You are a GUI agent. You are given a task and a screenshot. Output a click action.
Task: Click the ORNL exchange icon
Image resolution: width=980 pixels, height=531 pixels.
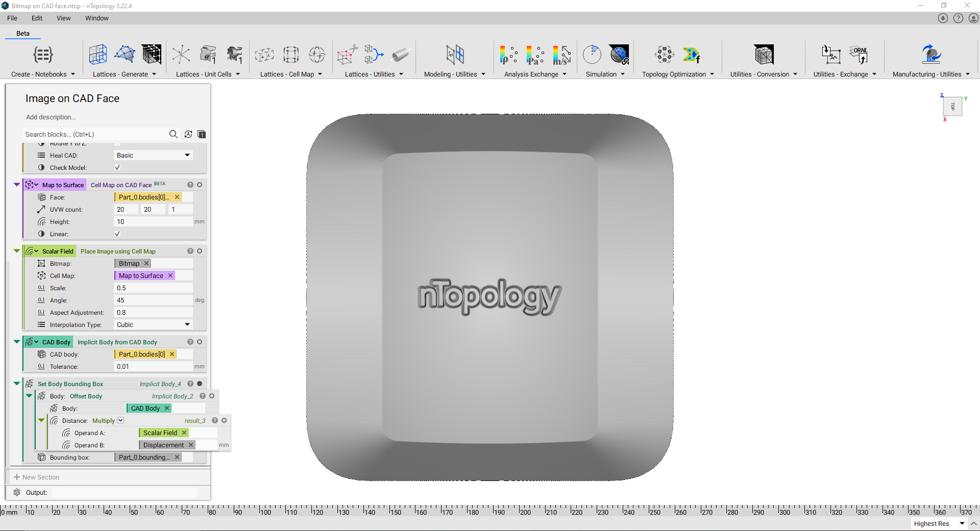(859, 55)
